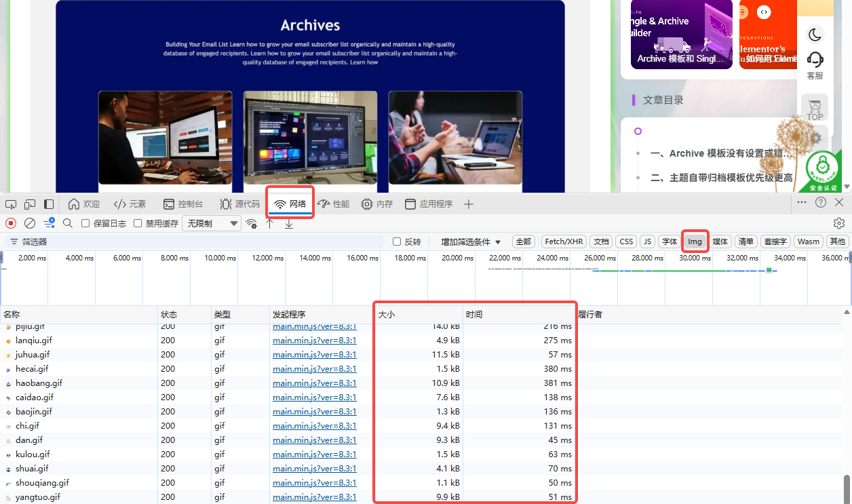
Task: Click the dark mode moon icon on the webpage
Action: [x=814, y=34]
